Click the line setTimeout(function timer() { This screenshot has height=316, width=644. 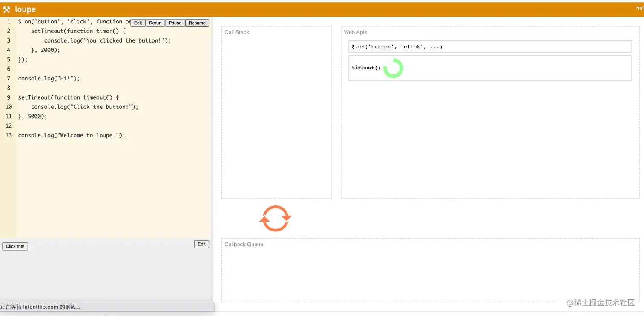(78, 31)
